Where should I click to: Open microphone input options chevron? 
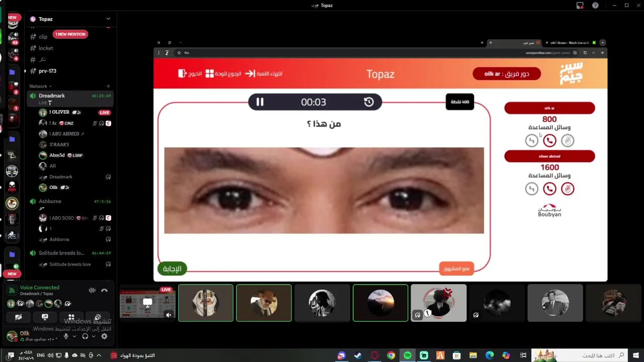click(74, 336)
